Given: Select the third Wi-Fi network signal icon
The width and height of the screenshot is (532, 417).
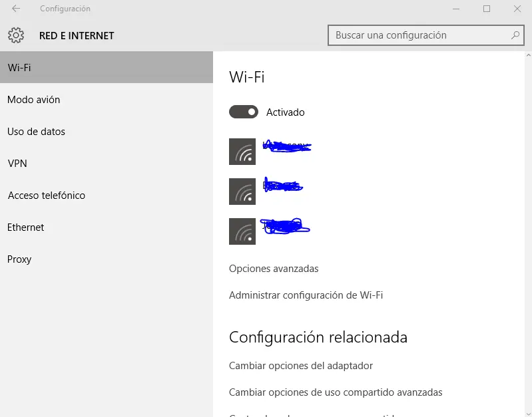Looking at the screenshot, I should (242, 231).
